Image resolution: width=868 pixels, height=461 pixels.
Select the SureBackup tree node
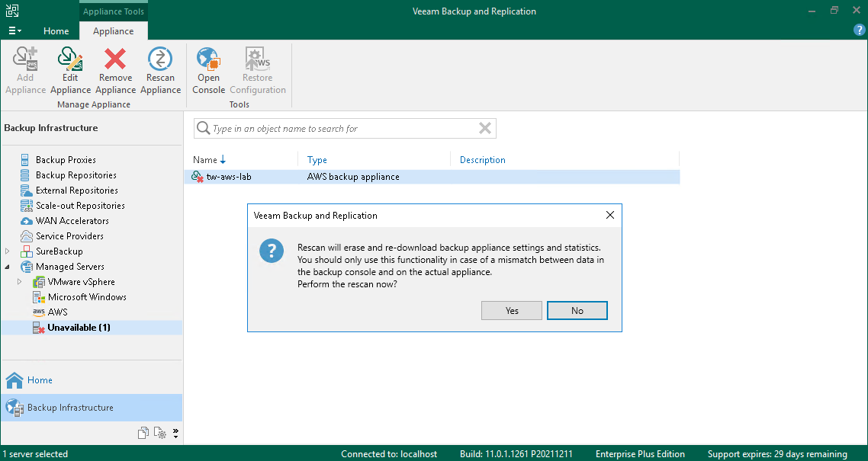point(59,251)
